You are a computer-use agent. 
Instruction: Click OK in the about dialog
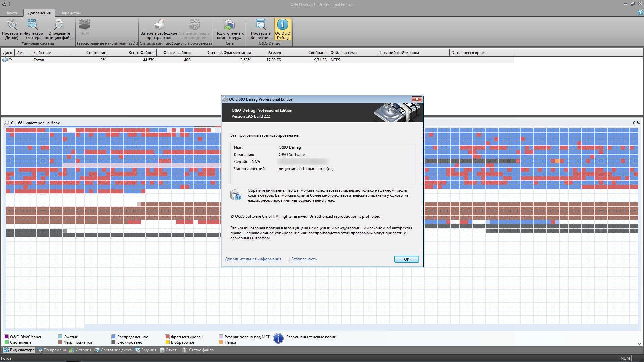click(x=406, y=259)
